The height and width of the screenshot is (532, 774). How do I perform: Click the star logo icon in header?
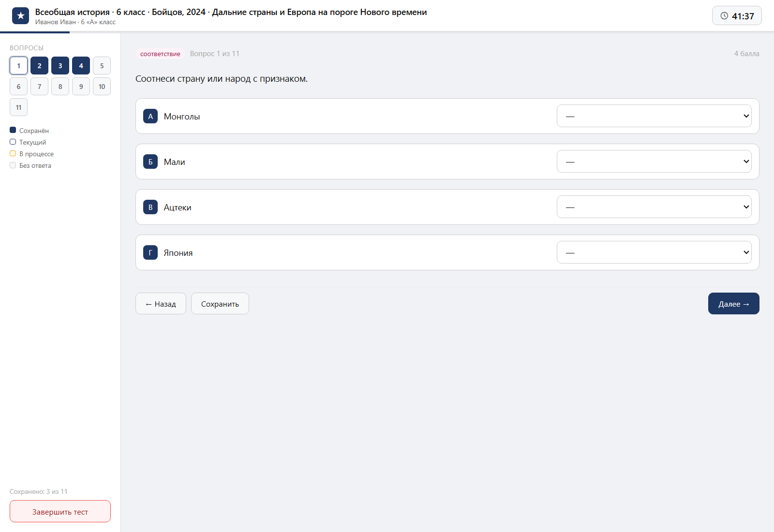[x=20, y=16]
